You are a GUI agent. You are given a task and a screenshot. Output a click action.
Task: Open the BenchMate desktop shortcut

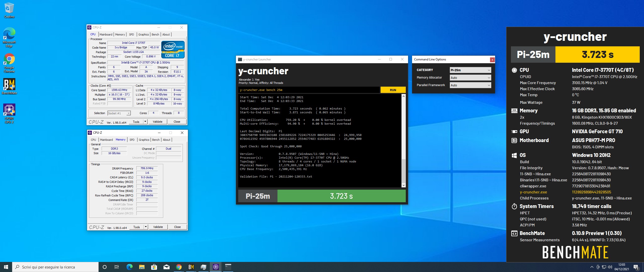pos(9,86)
